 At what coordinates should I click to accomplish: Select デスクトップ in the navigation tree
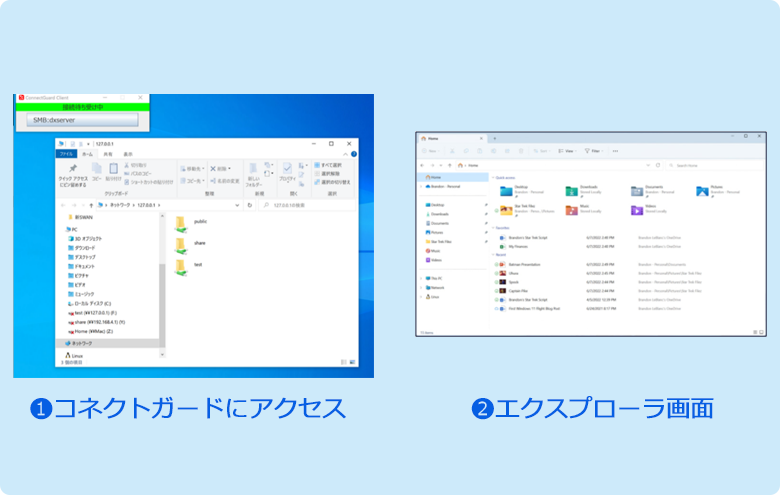(x=82, y=257)
